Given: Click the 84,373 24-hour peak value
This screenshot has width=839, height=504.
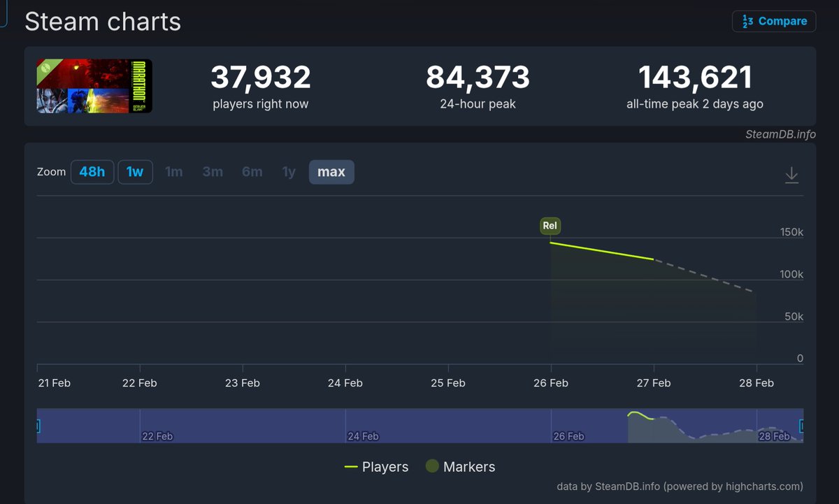Looking at the screenshot, I should [478, 77].
